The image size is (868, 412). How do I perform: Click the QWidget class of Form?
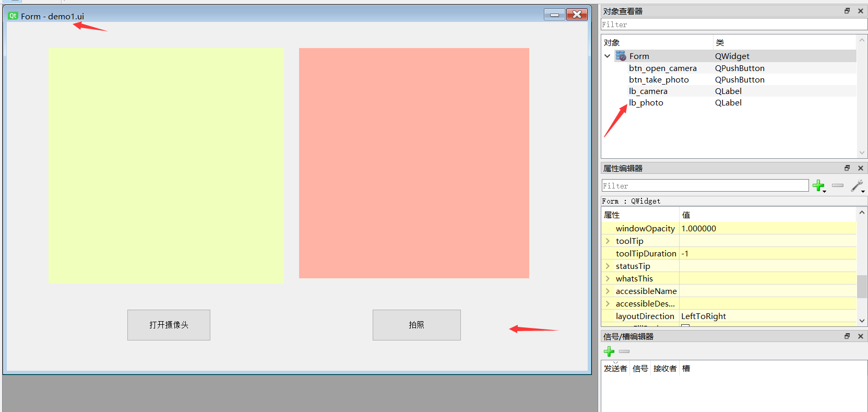732,56
